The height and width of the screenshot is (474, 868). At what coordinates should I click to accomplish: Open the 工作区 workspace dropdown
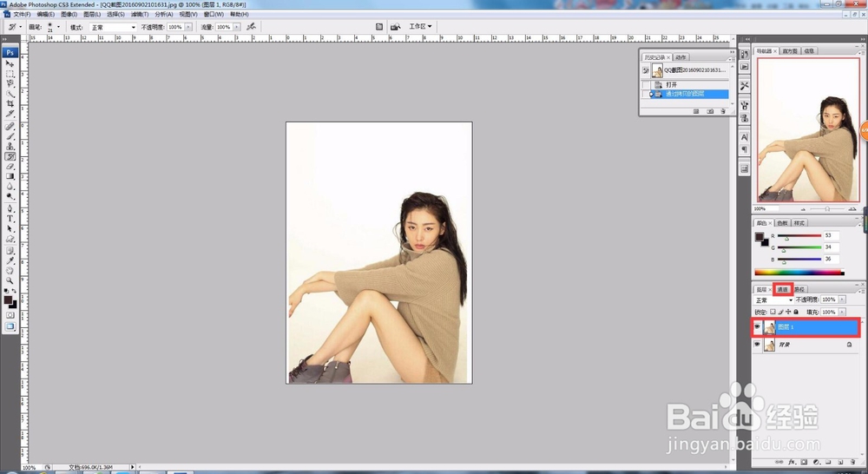[420, 27]
